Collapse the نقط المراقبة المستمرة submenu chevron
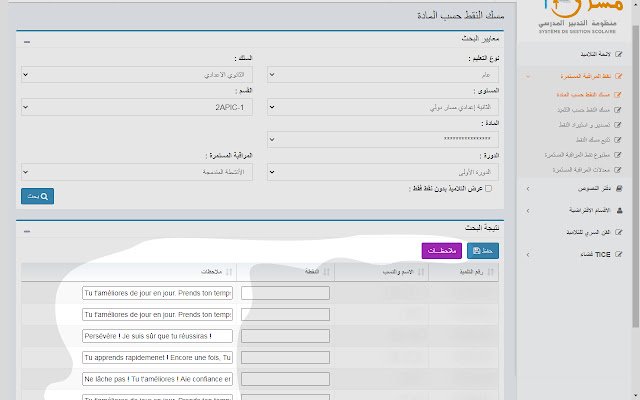The height and width of the screenshot is (400, 640). [528, 76]
